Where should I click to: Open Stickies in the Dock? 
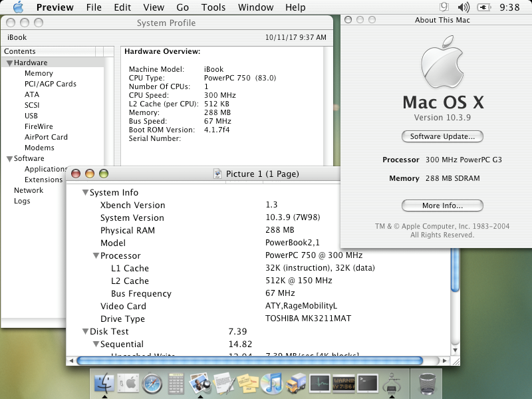247,384
